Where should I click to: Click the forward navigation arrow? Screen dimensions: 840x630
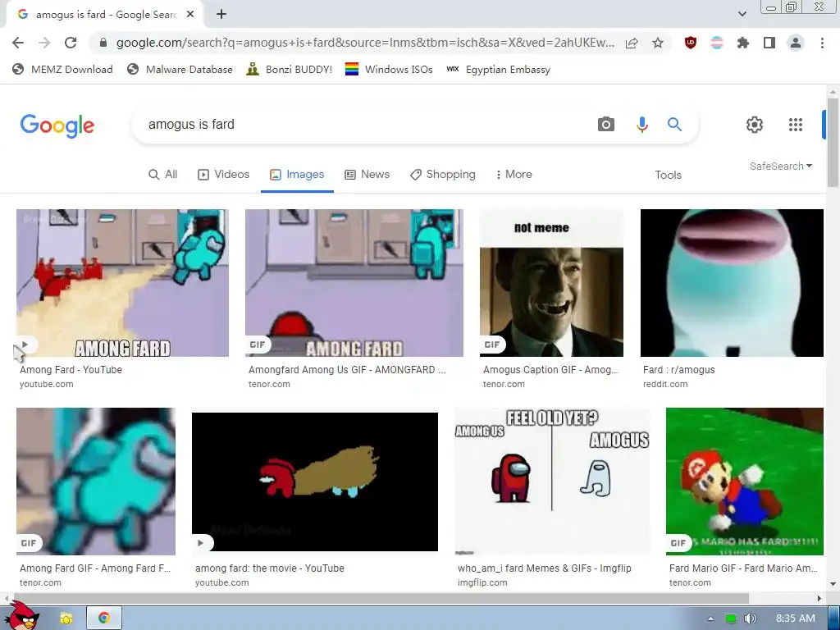click(44, 43)
